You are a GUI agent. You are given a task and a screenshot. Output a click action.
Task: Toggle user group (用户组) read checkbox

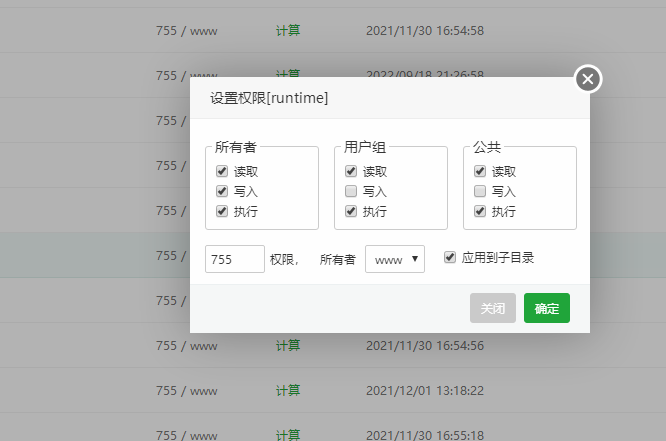[x=351, y=171]
